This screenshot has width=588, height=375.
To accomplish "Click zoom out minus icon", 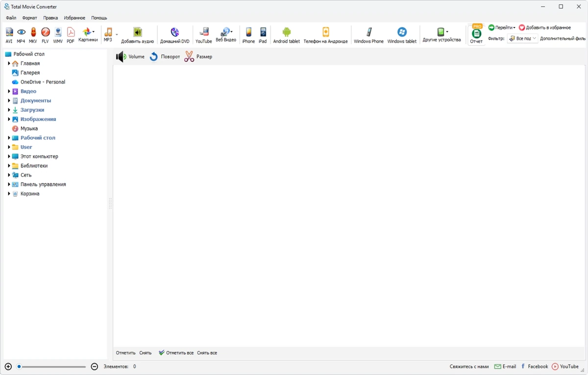I will click(x=95, y=367).
